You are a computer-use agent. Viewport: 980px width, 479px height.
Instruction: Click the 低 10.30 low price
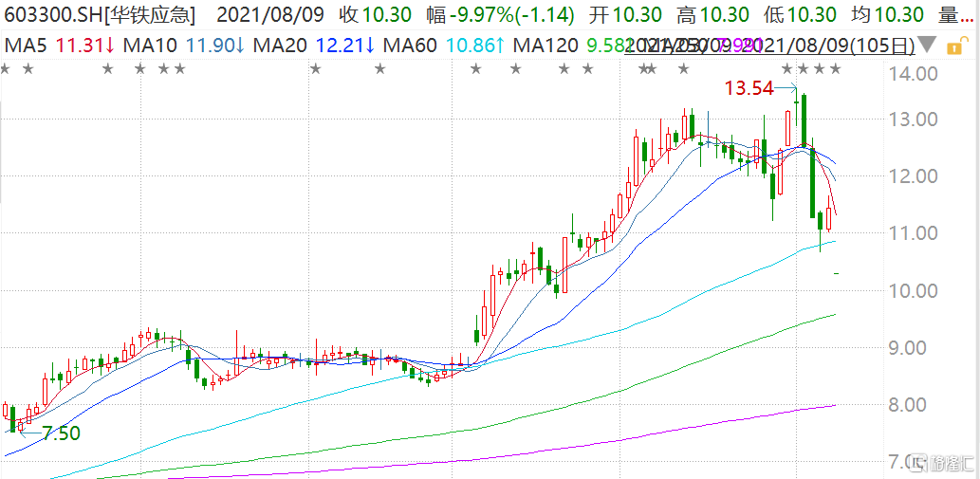point(802,15)
